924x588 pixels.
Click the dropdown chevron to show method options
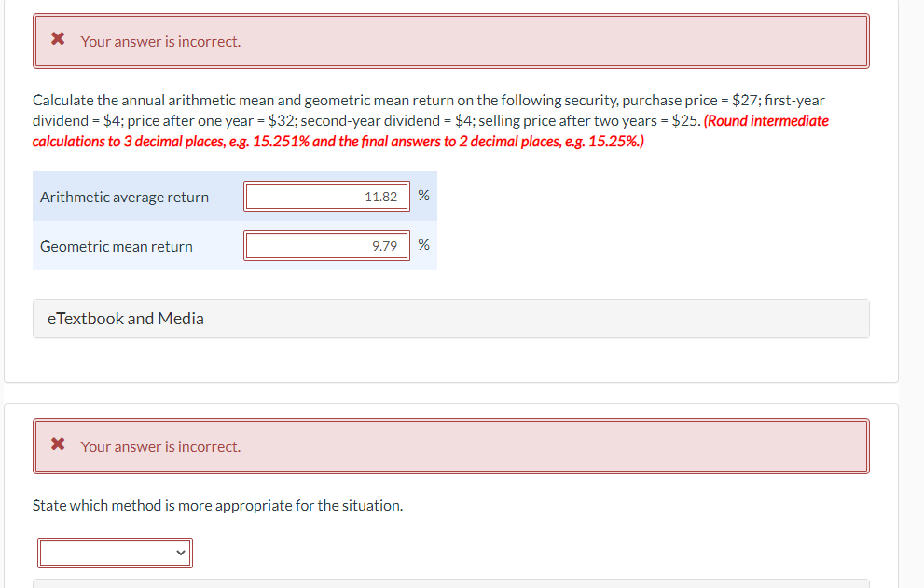[180, 553]
